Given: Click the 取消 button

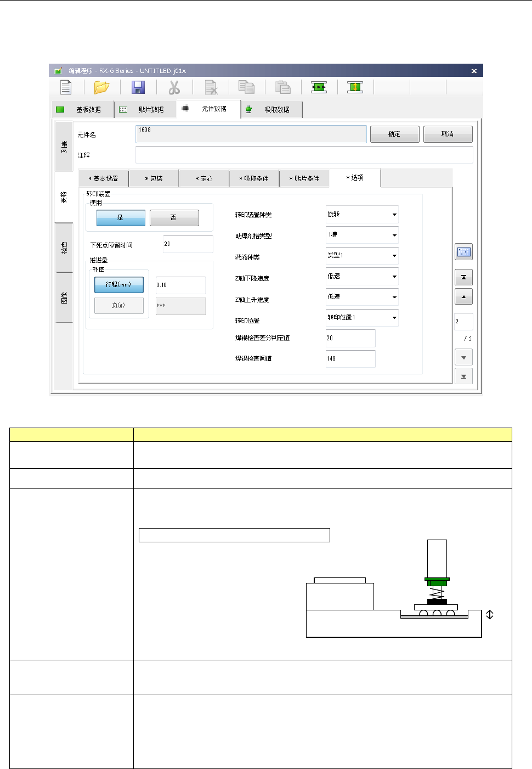Looking at the screenshot, I should click(448, 134).
